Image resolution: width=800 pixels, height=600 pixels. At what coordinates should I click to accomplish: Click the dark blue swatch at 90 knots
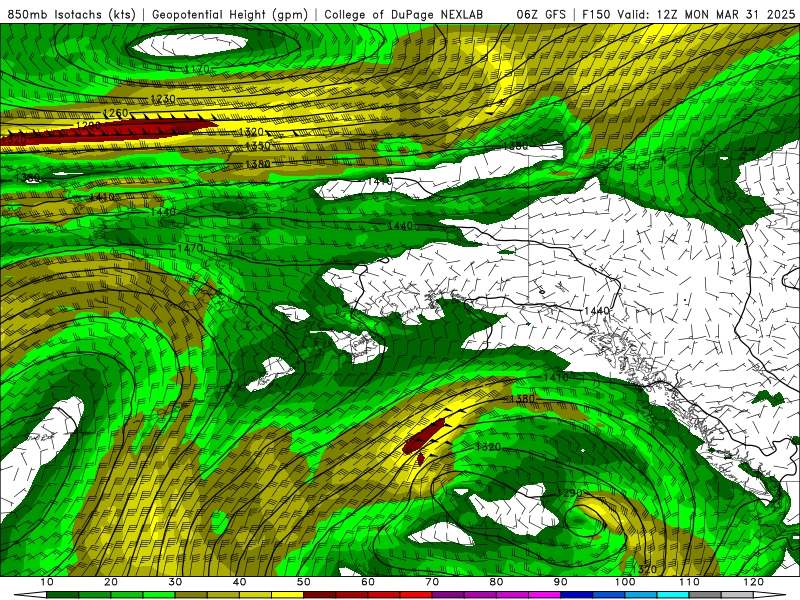tap(577, 595)
